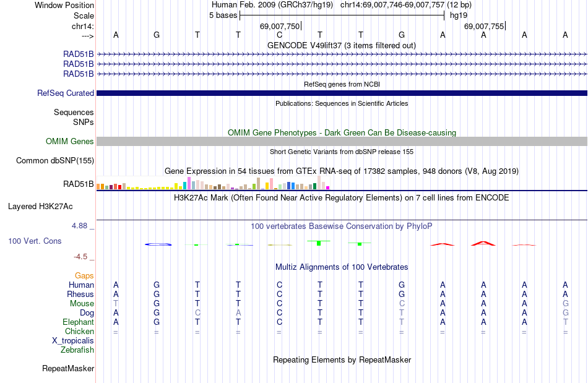
Task: Click the X_tropicalis species row label
Action: (73, 341)
